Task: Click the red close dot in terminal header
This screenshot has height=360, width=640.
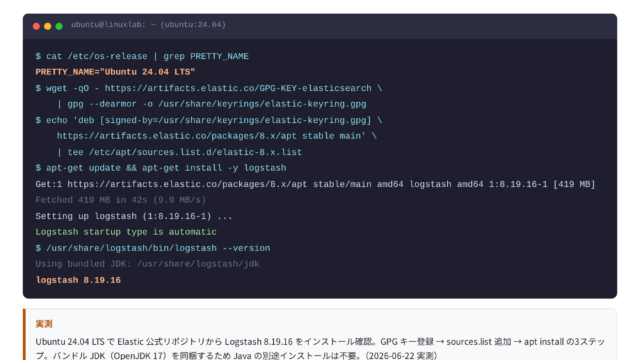Action: pos(36,26)
